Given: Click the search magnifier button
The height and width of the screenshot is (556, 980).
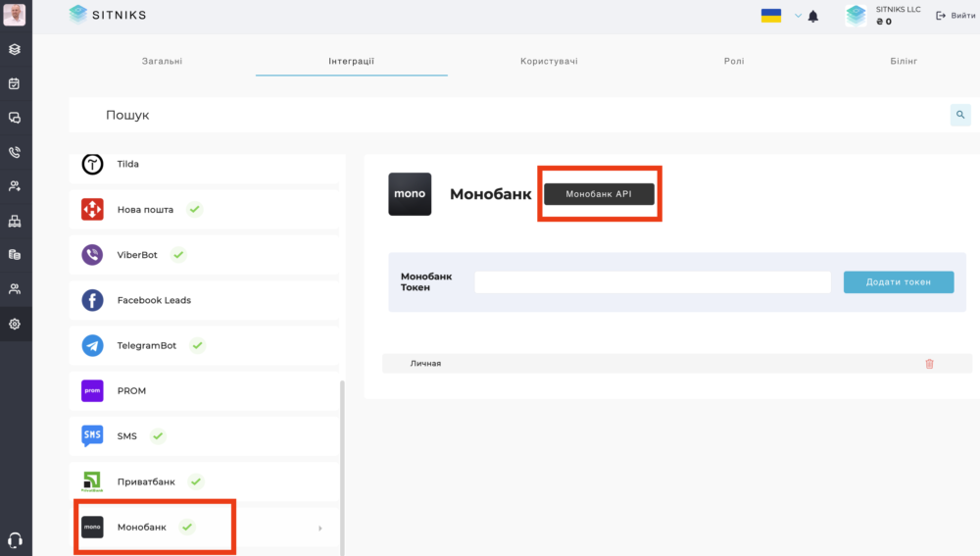Looking at the screenshot, I should coord(960,115).
